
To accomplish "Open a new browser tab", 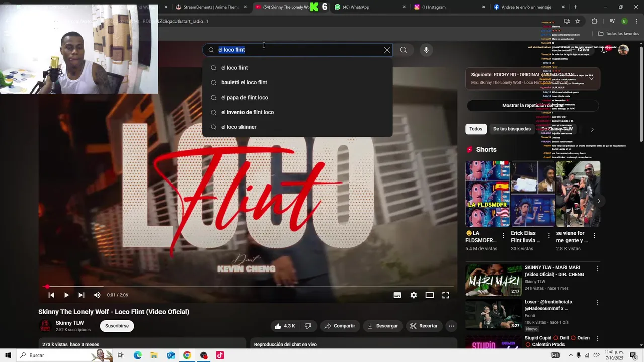I will tap(575, 7).
